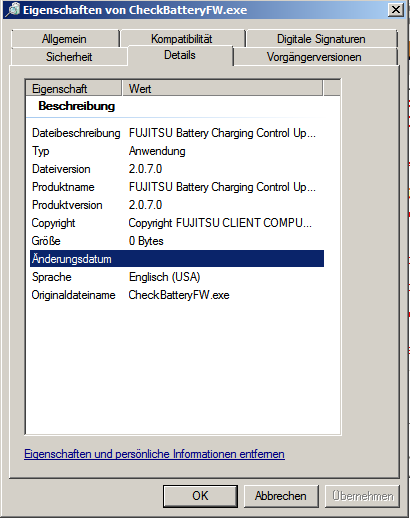410x518 pixels.
Task: Click the Beschreibung group heading
Action: click(x=77, y=106)
